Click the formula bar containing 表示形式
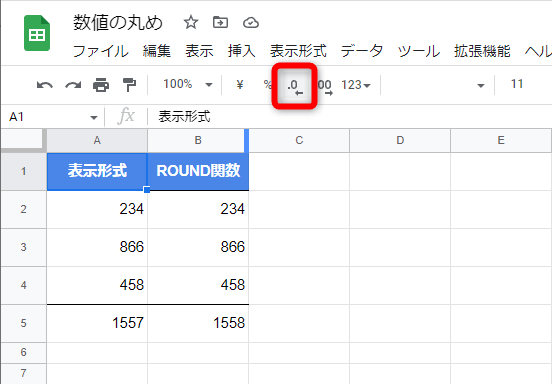 click(350, 117)
